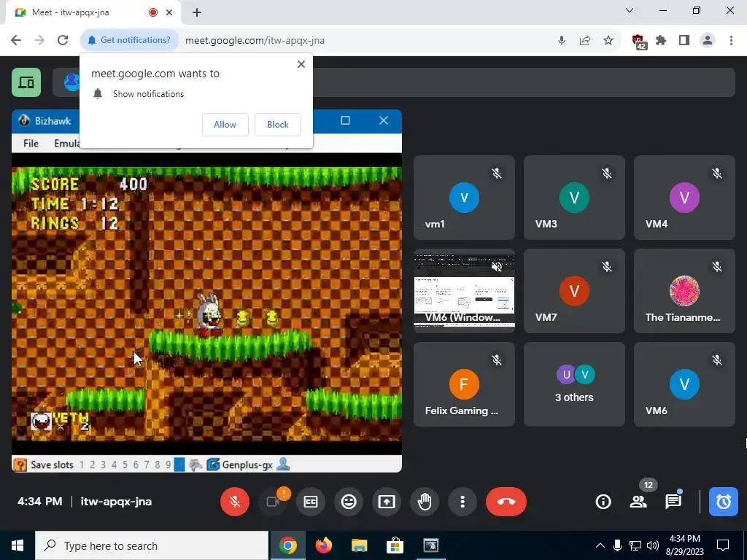Select save slot 5 in Bizhawk
The width and height of the screenshot is (747, 560).
[x=125, y=464]
